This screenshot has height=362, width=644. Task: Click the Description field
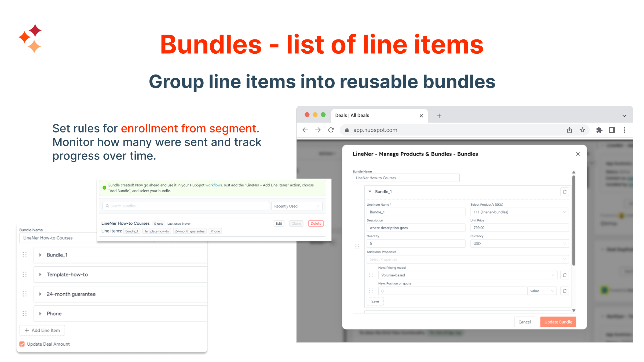point(416,228)
